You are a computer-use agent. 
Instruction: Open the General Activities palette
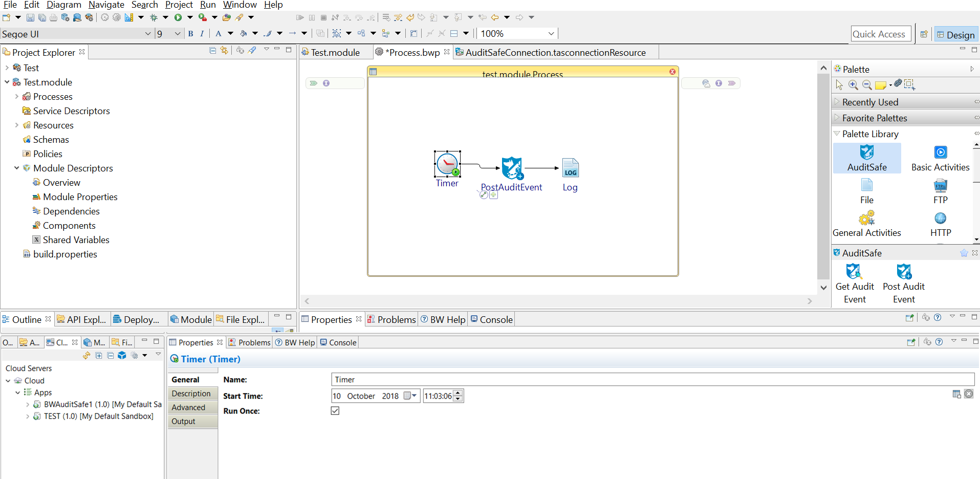[x=866, y=224]
